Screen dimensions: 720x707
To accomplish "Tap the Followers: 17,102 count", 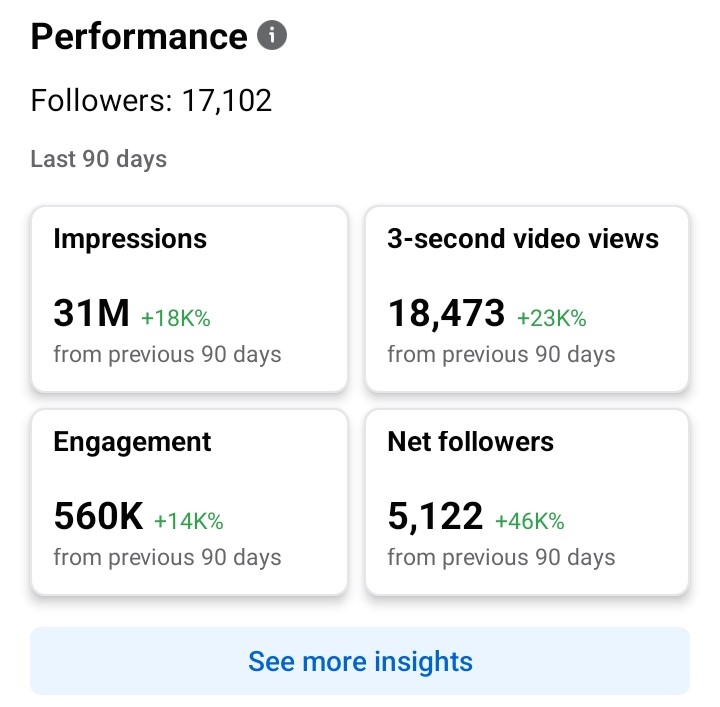I will coord(151,101).
